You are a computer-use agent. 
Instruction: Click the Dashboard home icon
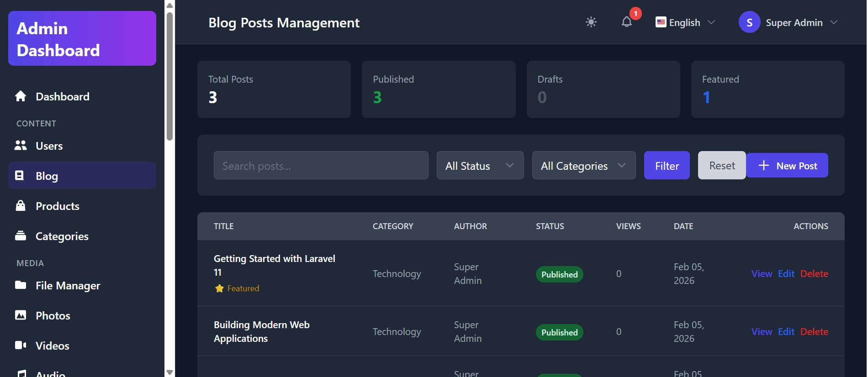click(x=21, y=96)
